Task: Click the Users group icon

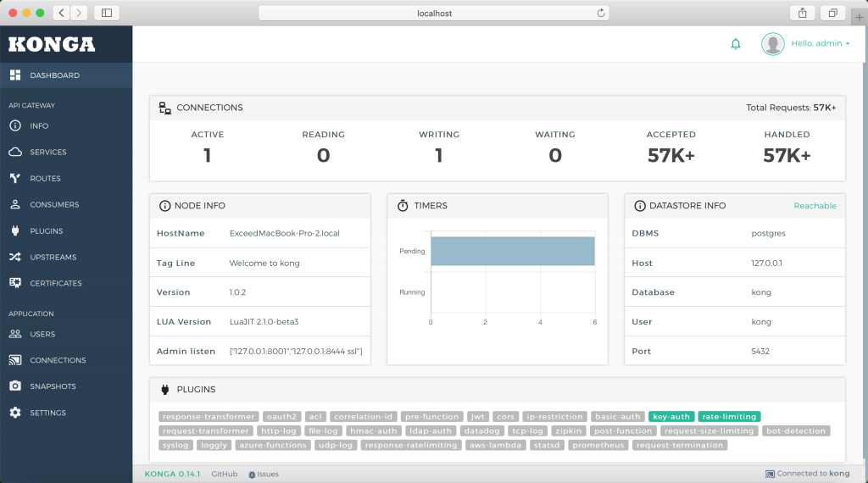Action: pyautogui.click(x=15, y=334)
